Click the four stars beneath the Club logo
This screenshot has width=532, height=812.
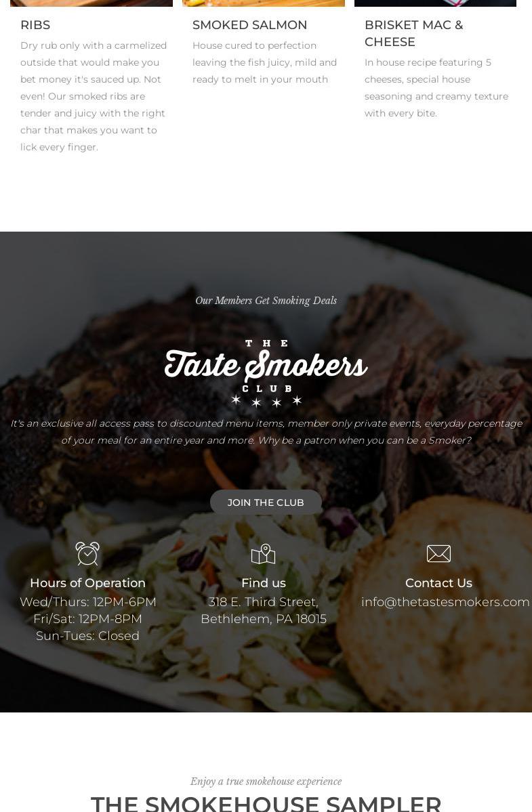(266, 401)
